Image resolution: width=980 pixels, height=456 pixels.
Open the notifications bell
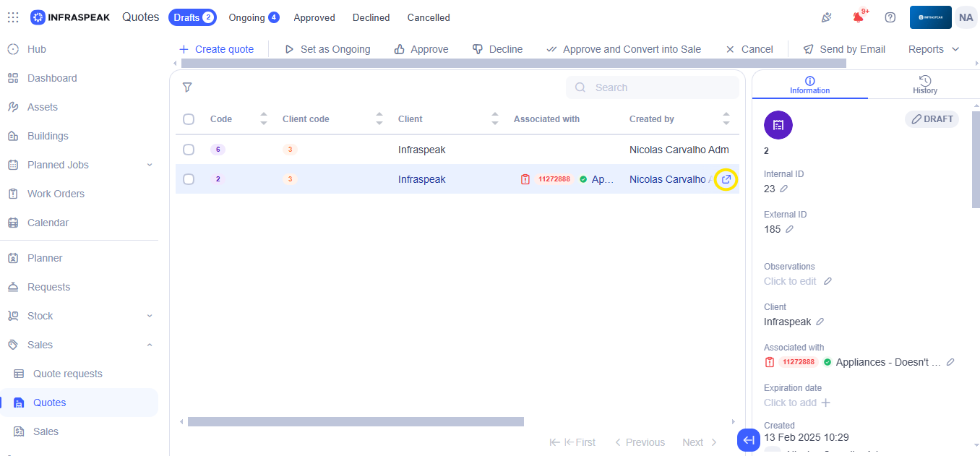click(859, 17)
